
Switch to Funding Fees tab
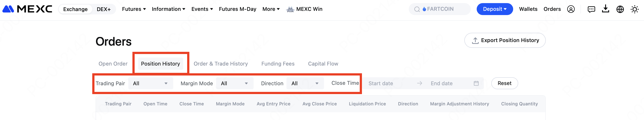pos(278,64)
